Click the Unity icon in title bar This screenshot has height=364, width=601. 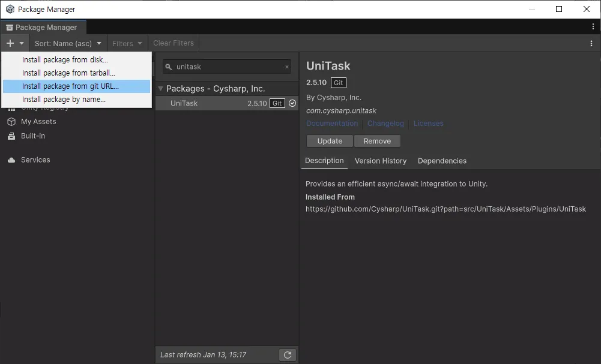click(10, 9)
